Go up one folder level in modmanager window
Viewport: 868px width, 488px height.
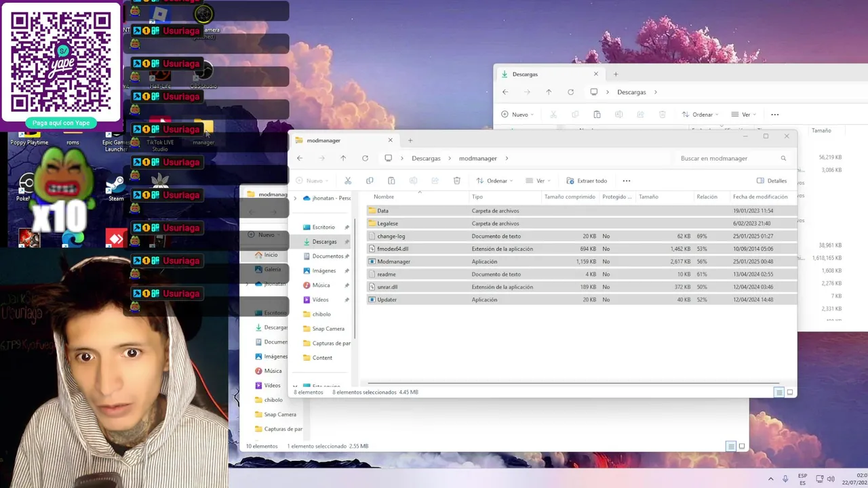point(343,158)
